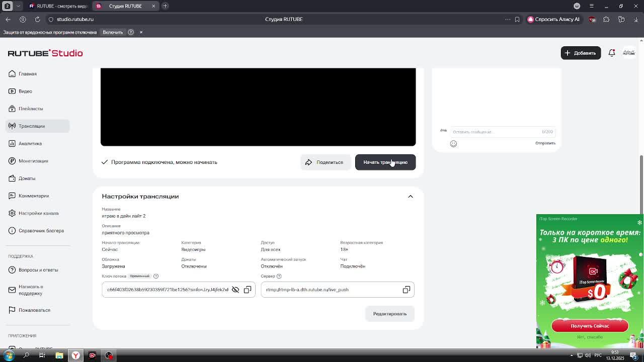The image size is (644, 362).
Task: Open notifications bell
Action: click(612, 53)
